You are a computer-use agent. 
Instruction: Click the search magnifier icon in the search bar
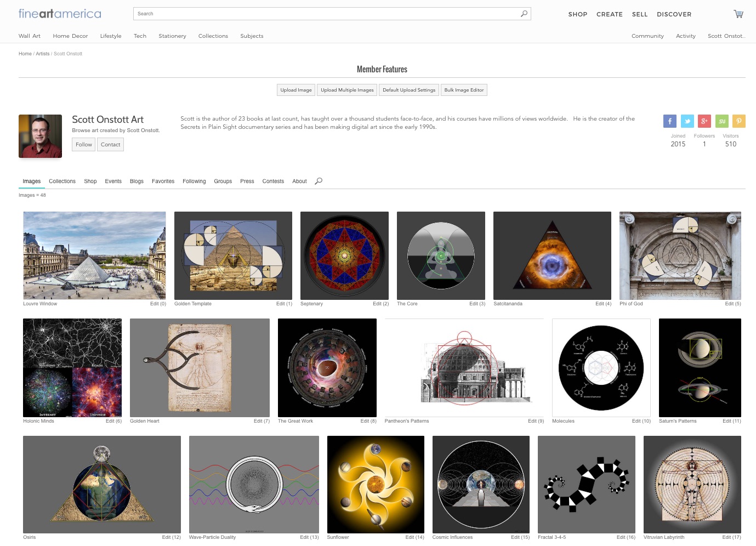coord(524,14)
